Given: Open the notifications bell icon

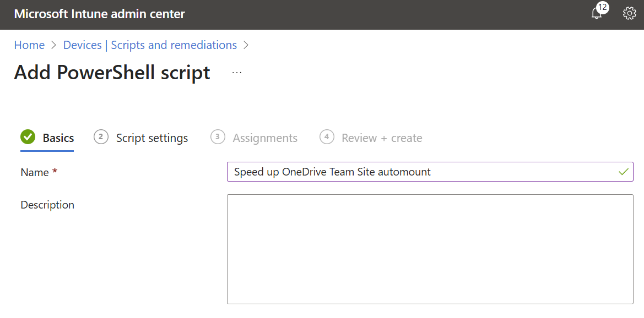Looking at the screenshot, I should [x=596, y=14].
